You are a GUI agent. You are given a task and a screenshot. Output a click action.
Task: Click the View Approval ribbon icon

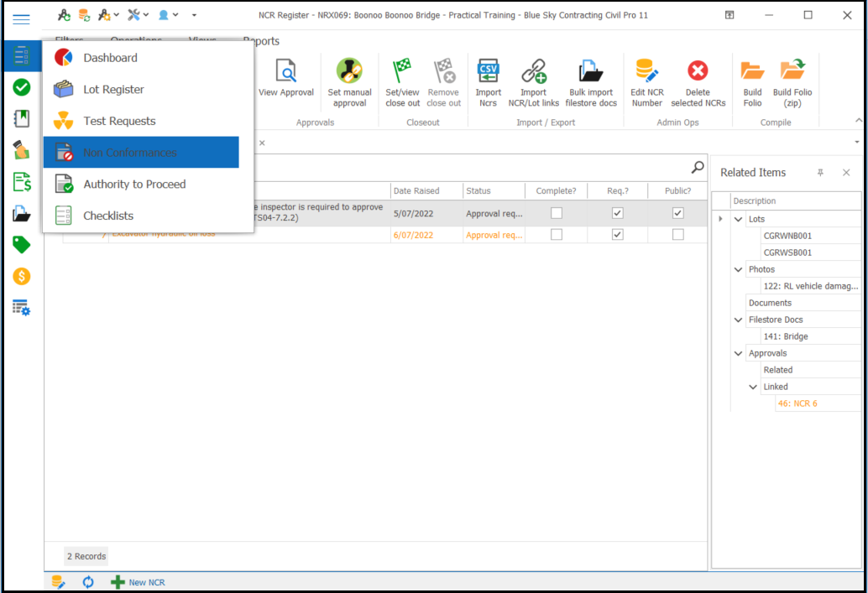(285, 72)
